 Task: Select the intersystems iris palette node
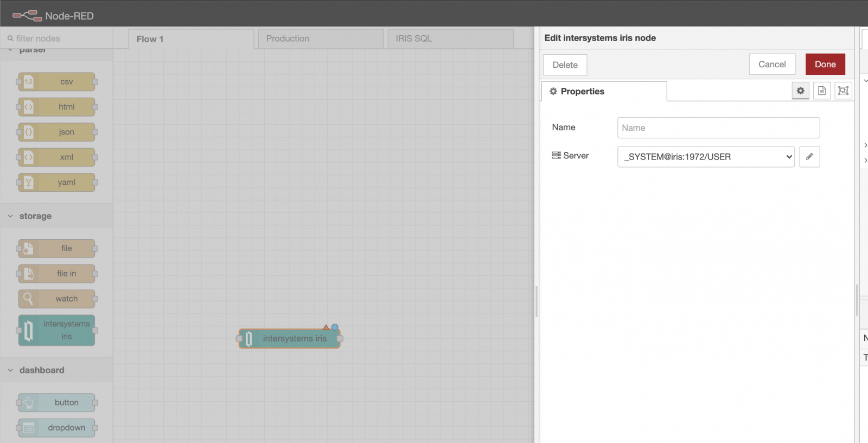(x=56, y=330)
